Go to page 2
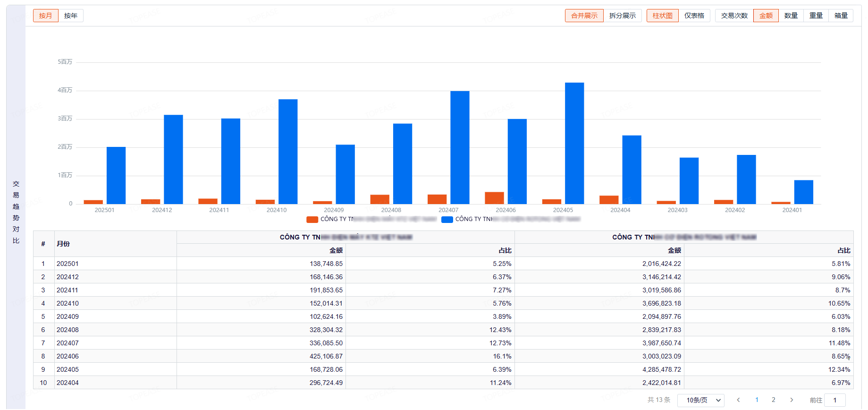868x410 pixels. 773,400
